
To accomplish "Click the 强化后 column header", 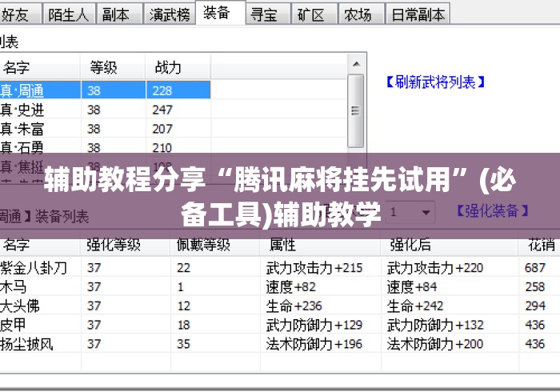I will [450, 246].
